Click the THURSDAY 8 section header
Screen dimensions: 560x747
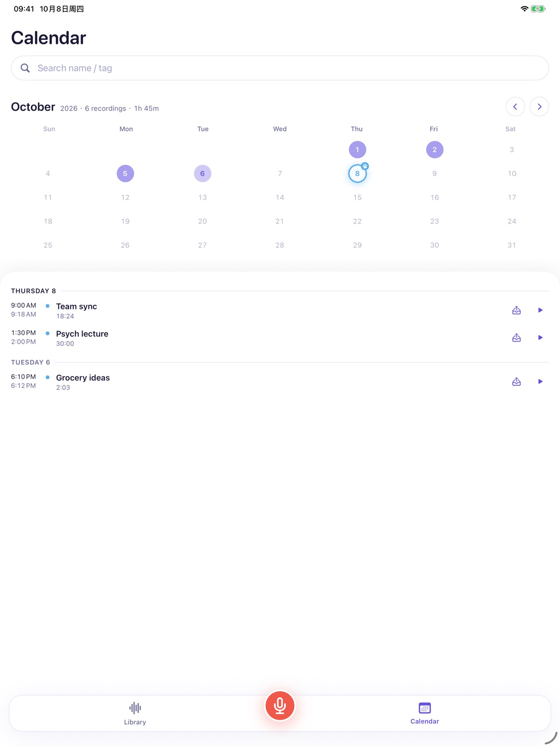[x=33, y=291]
